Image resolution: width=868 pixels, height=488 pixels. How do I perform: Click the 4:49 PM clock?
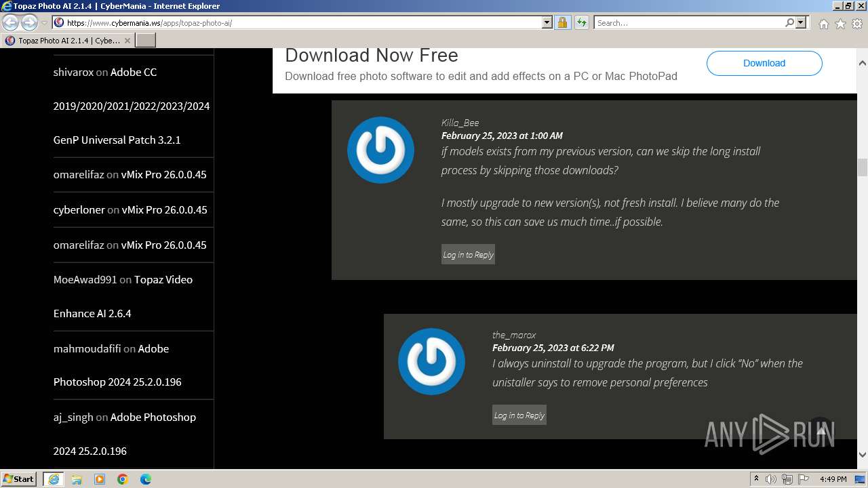[x=833, y=479]
